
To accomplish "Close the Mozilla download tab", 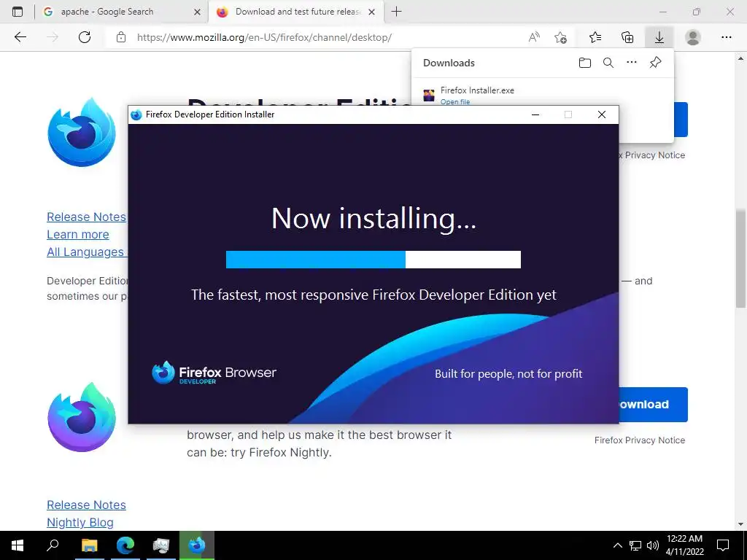I will 372,12.
